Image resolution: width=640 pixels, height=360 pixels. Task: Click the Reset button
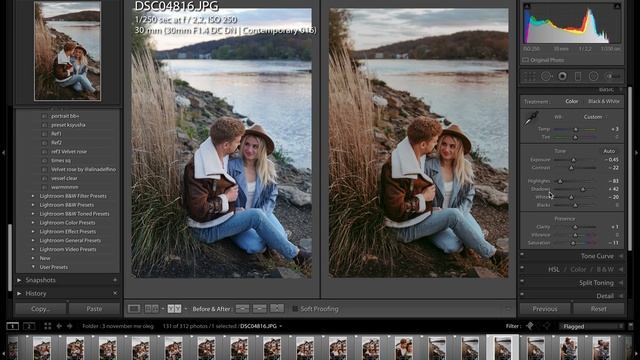pyautogui.click(x=599, y=309)
